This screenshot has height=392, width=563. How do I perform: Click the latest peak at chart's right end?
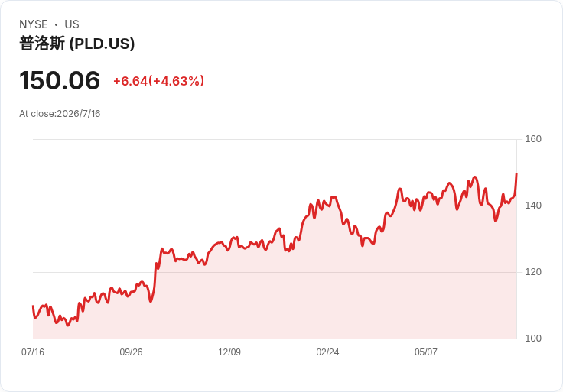coord(516,173)
